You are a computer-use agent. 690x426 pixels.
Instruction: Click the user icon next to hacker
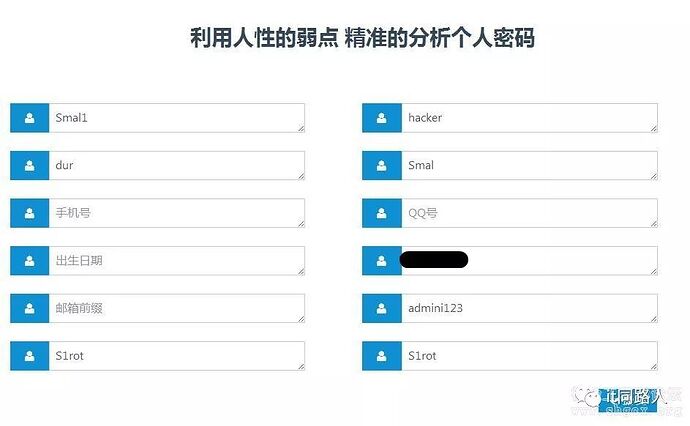coord(381,118)
